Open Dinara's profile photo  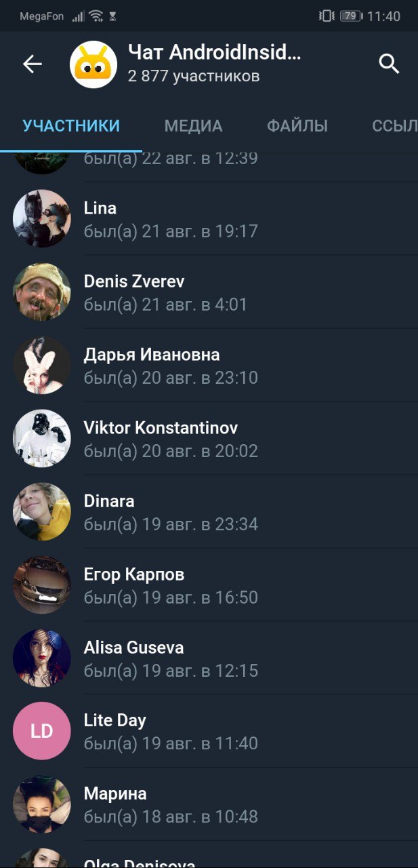(41, 511)
